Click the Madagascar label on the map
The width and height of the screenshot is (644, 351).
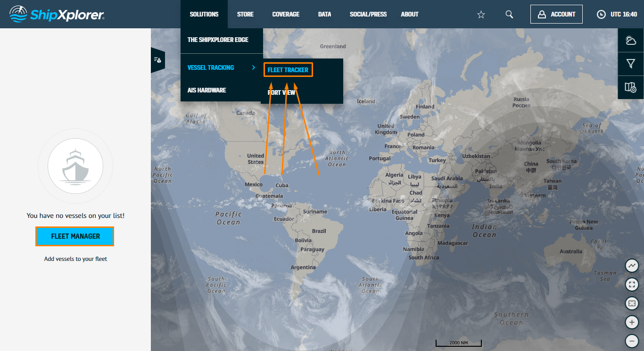(453, 243)
